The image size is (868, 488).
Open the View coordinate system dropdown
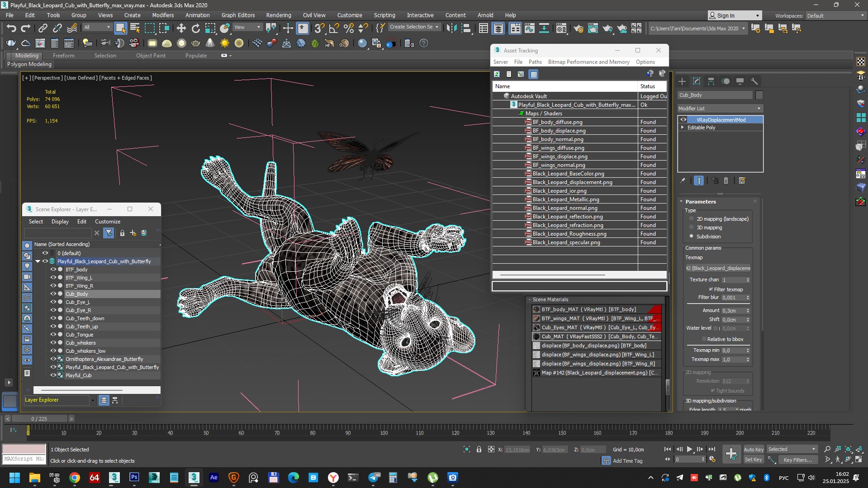pyautogui.click(x=247, y=27)
